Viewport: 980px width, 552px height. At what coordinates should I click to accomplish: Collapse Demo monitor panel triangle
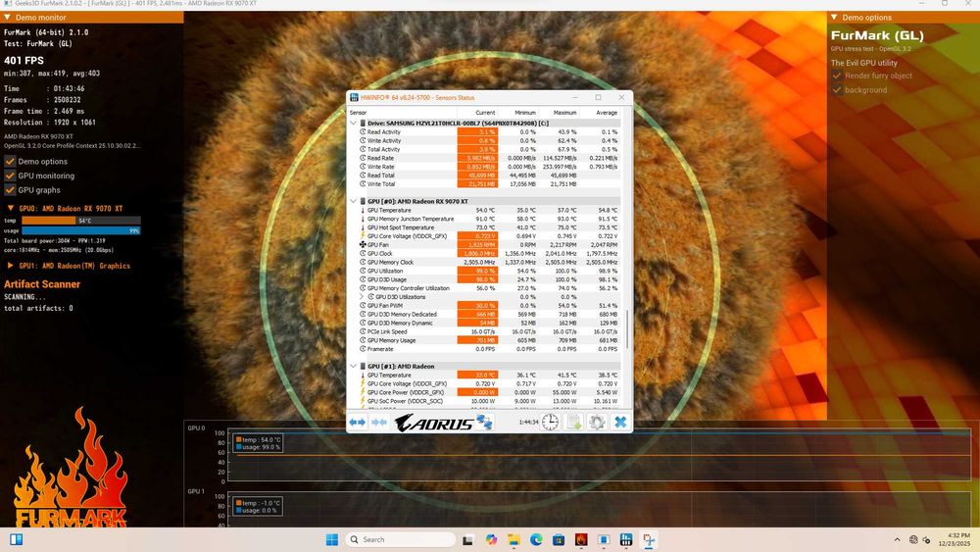pos(8,18)
